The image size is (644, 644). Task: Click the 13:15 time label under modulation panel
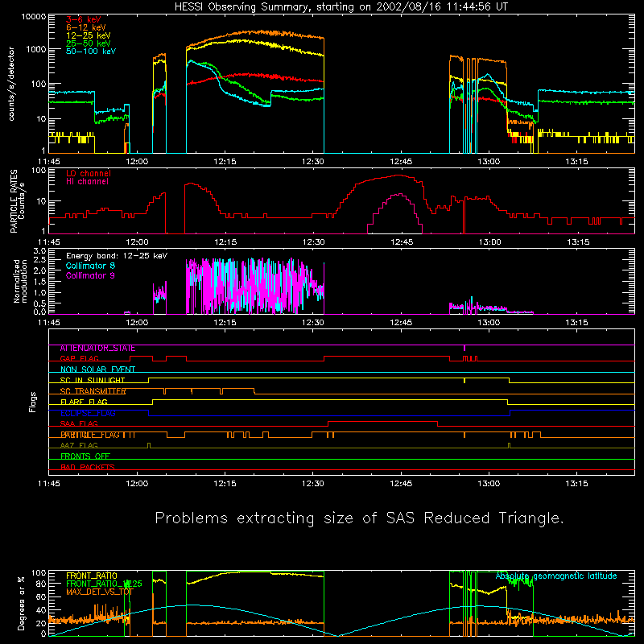click(x=576, y=323)
